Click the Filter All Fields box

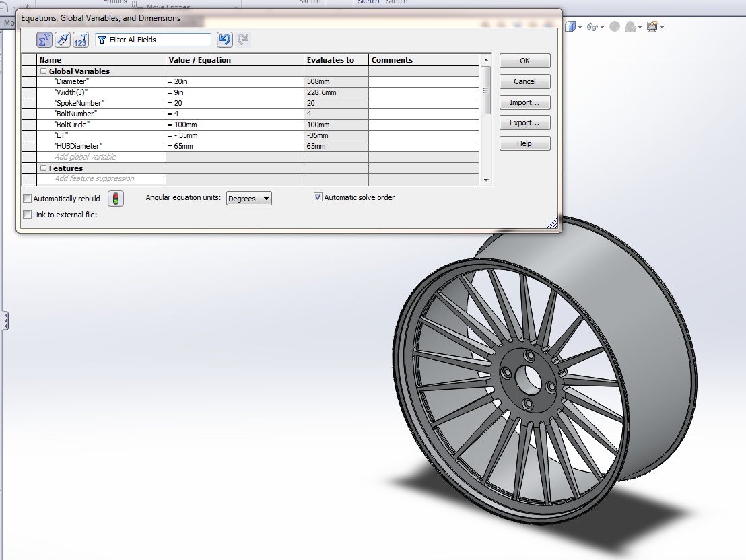click(154, 40)
